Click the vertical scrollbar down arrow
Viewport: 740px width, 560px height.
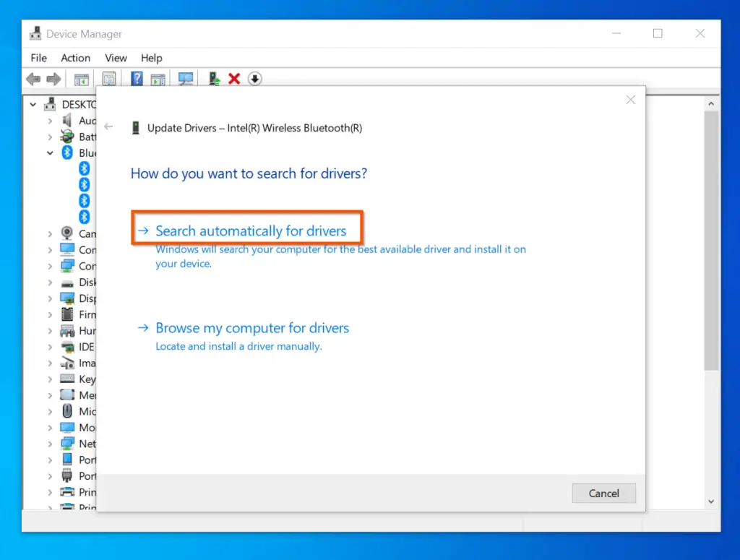711,501
